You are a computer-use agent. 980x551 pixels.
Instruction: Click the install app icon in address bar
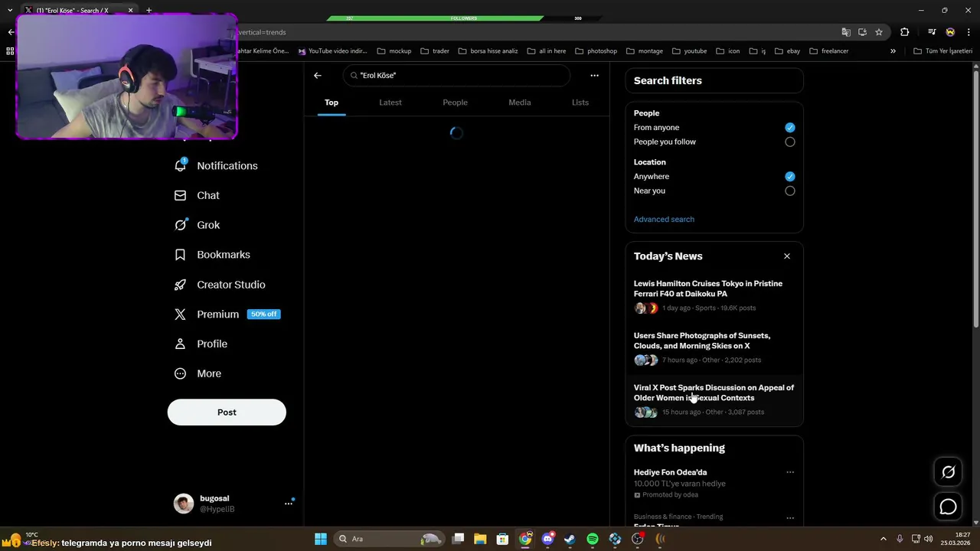(862, 32)
